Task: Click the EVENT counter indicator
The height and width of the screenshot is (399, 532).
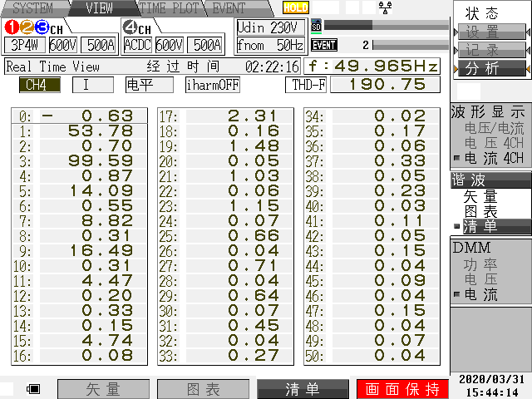Action: click(324, 45)
